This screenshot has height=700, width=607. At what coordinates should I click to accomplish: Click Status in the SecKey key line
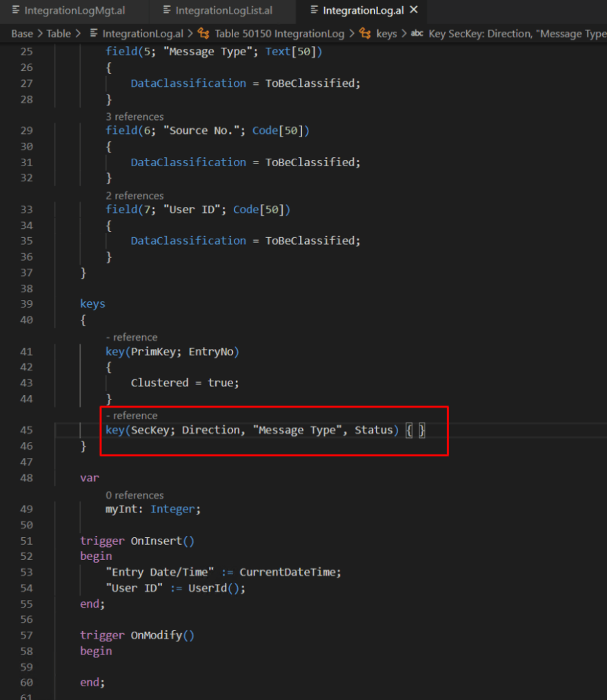[x=373, y=430]
